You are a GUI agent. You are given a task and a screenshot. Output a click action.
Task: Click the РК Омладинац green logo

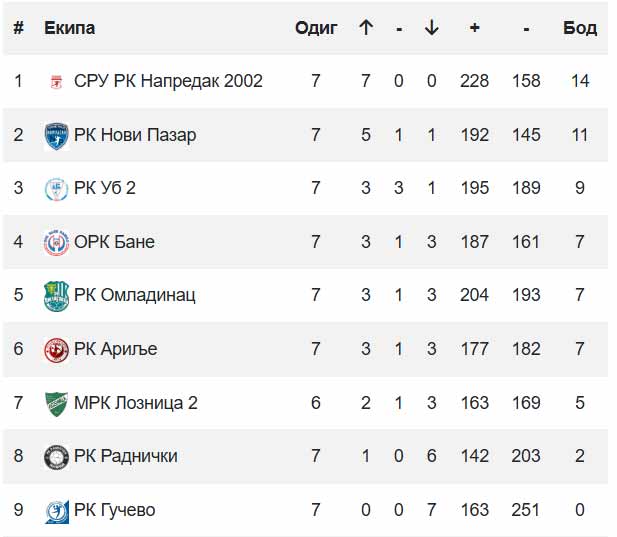click(56, 295)
